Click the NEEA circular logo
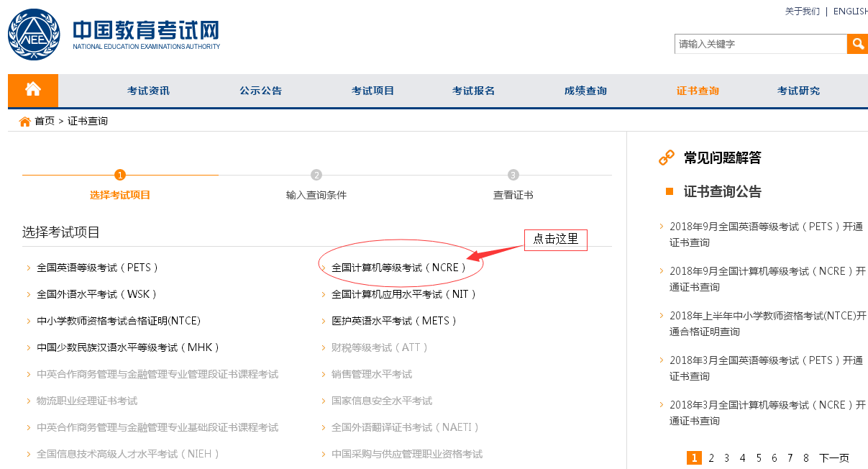The image size is (868, 469). (34, 35)
